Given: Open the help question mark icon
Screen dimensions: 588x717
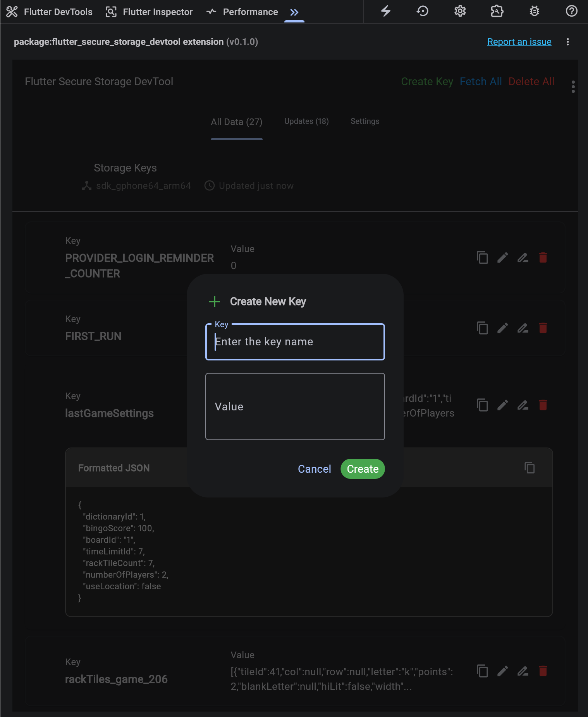Looking at the screenshot, I should [x=572, y=11].
